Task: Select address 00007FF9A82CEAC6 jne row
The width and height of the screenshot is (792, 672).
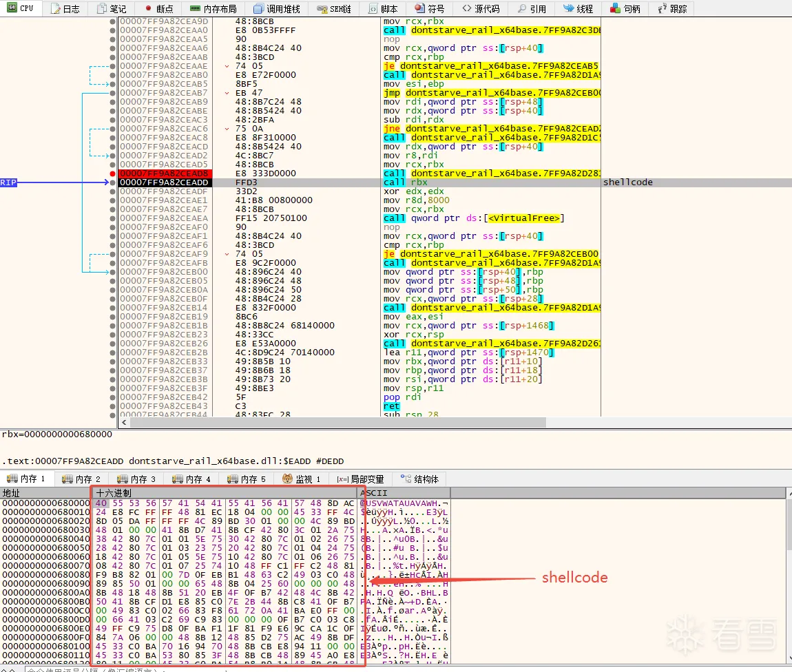Action: tap(164, 129)
